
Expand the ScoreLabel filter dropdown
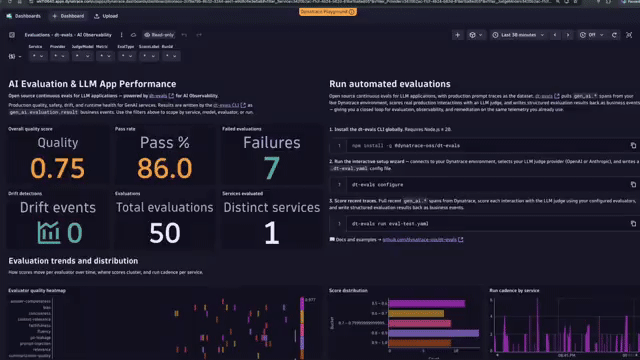click(x=149, y=56)
